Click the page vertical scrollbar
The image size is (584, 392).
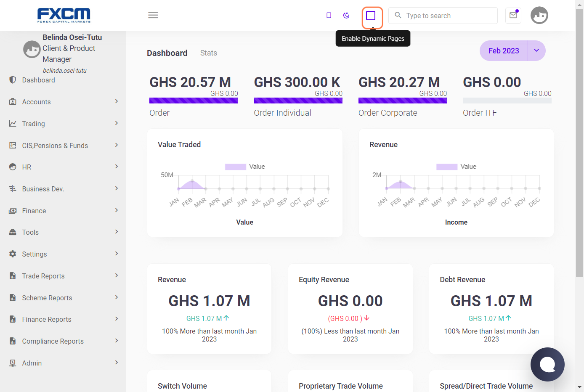point(580,143)
